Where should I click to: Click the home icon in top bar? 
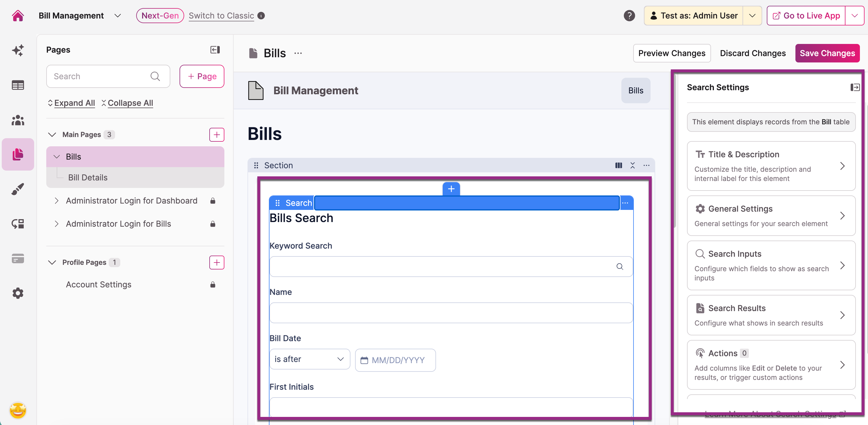[18, 16]
